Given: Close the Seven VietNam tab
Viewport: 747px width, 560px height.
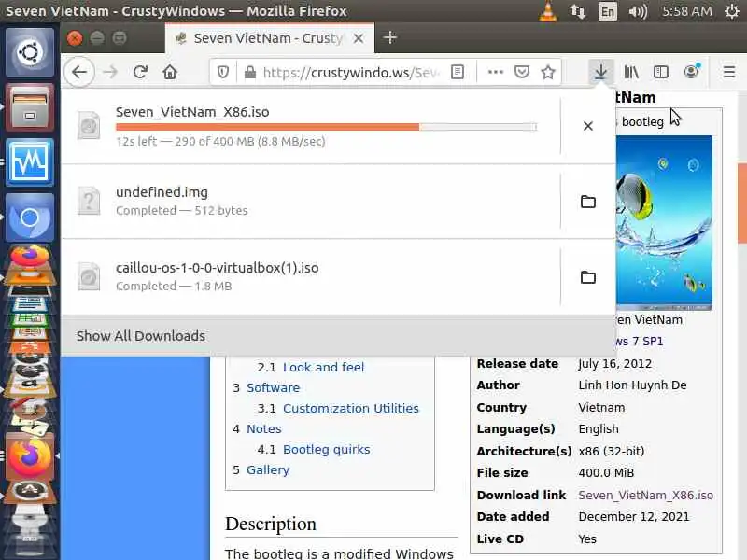Looking at the screenshot, I should coord(359,38).
